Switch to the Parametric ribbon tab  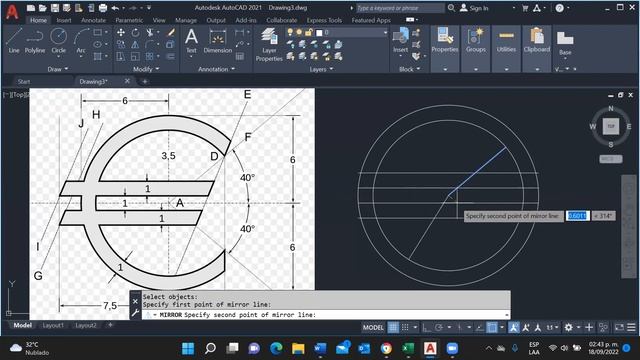[129, 20]
